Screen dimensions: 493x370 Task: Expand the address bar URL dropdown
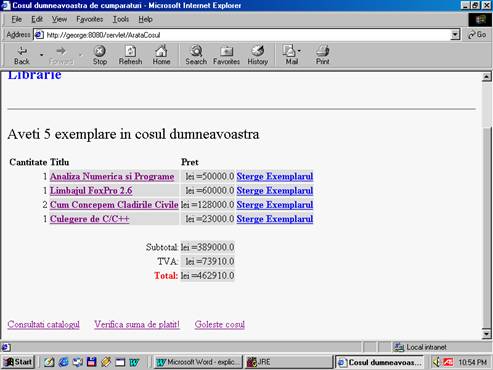(x=455, y=35)
